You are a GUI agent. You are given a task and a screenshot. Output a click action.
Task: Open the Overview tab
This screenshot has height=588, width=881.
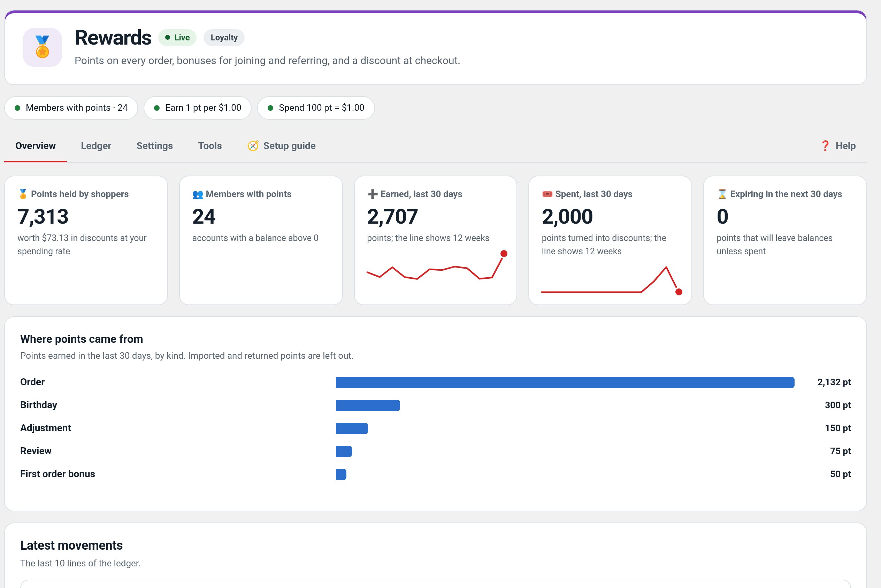tap(36, 146)
